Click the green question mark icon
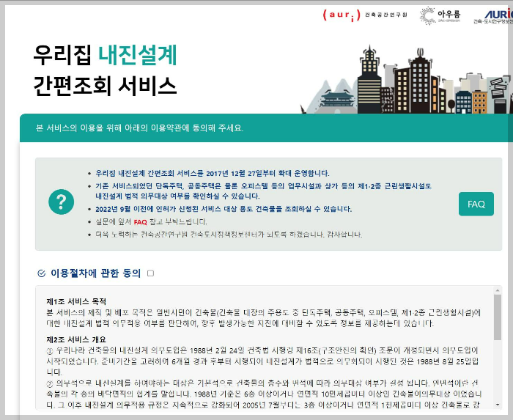Viewport: 513px width, 420px height. (61, 202)
